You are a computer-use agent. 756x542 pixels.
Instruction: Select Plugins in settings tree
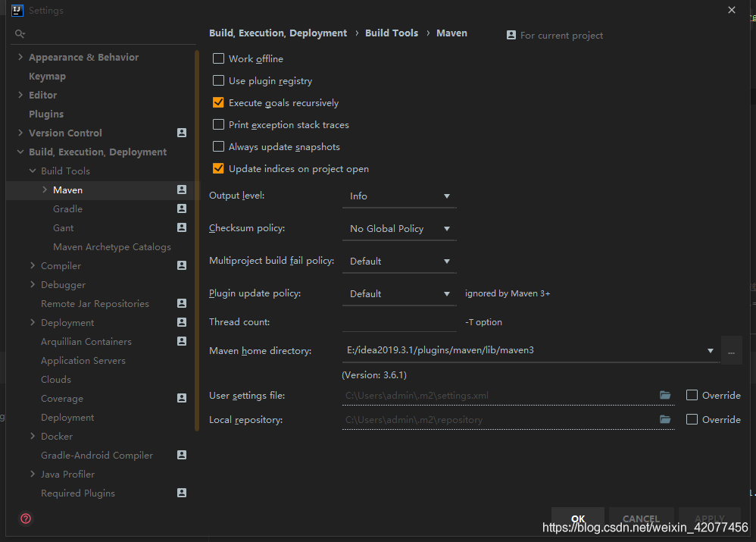click(46, 114)
